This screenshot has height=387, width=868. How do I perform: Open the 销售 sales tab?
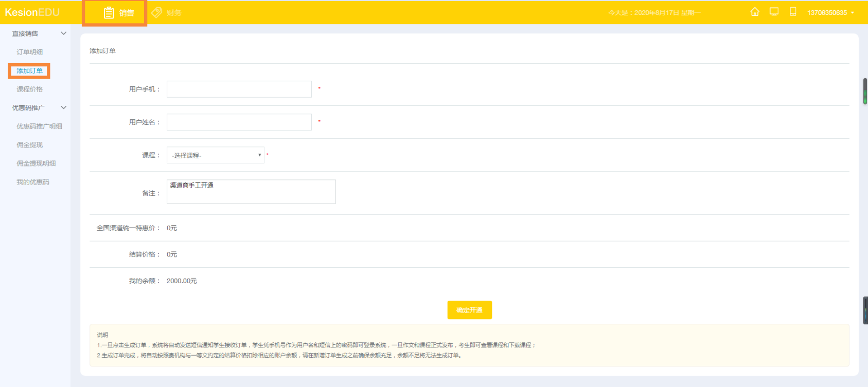[119, 13]
